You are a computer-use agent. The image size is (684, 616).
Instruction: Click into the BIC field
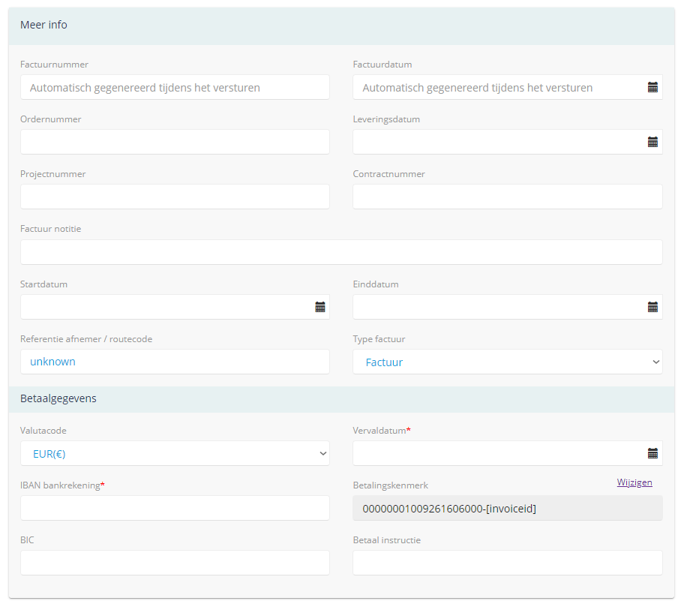pos(175,563)
